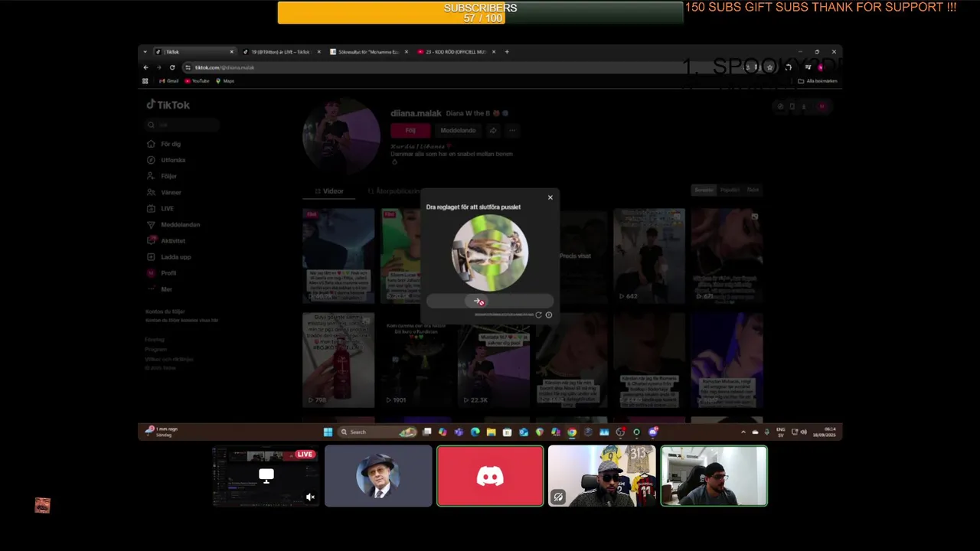Click the small red avatar icon

[x=42, y=505]
